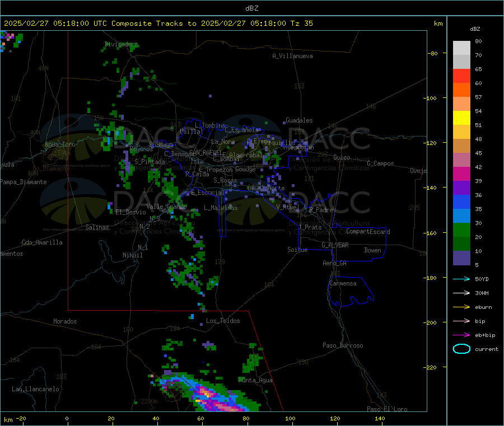The width and height of the screenshot is (504, 426).
Task: Click the Valle_Grande label
Action: tap(166, 206)
